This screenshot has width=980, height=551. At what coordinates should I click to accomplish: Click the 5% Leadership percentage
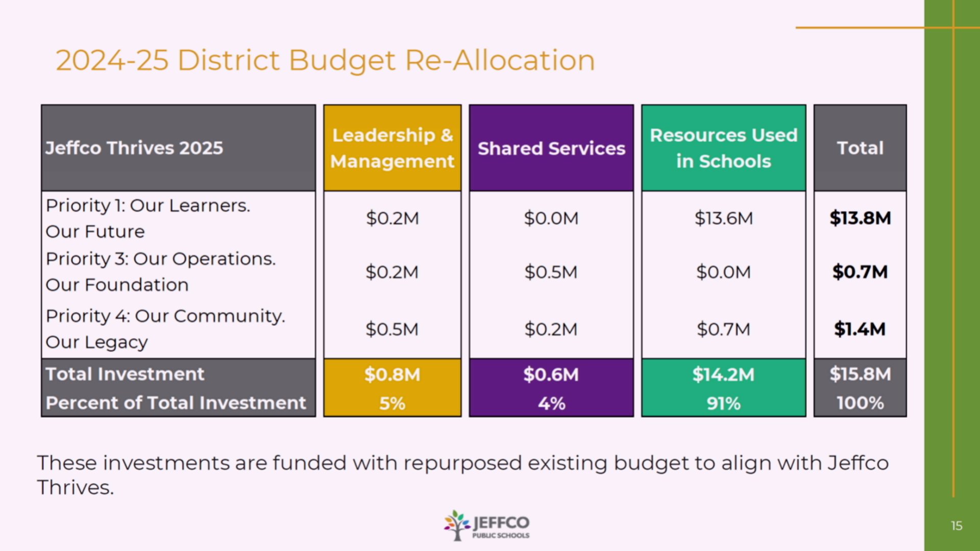pyautogui.click(x=392, y=404)
